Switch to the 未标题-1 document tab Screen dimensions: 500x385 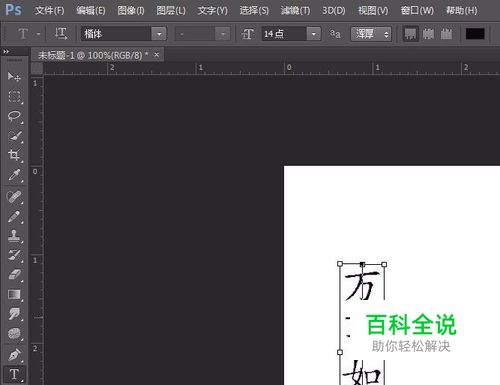[93, 55]
